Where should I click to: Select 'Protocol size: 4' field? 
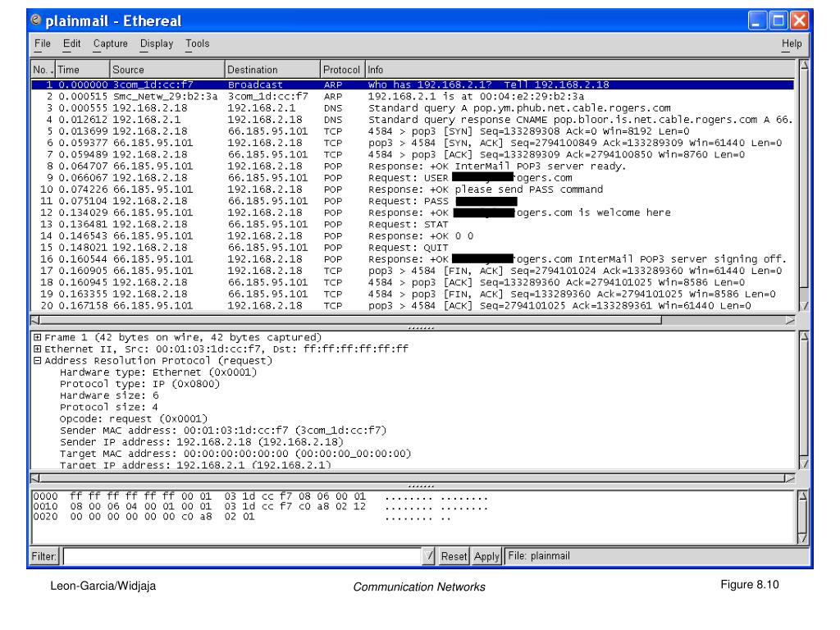point(109,408)
